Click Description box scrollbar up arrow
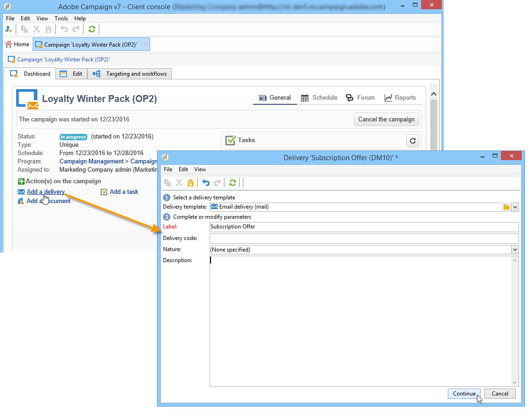531x420 pixels. coord(515,260)
